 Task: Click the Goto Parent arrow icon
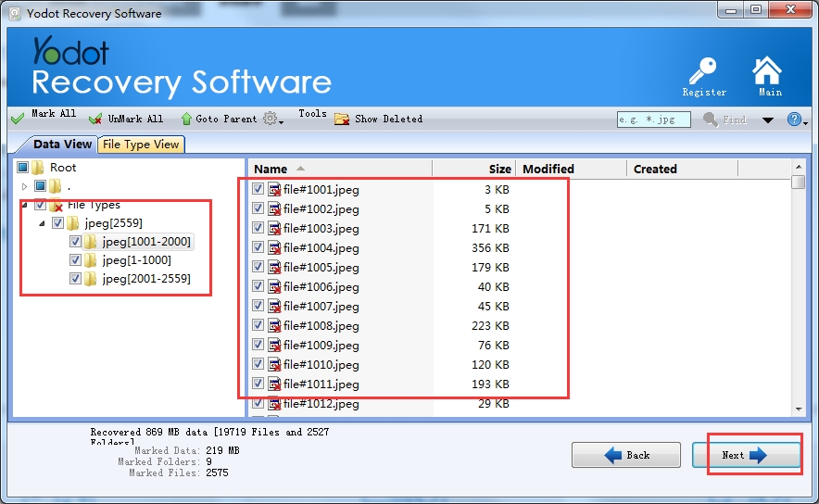pos(186,119)
